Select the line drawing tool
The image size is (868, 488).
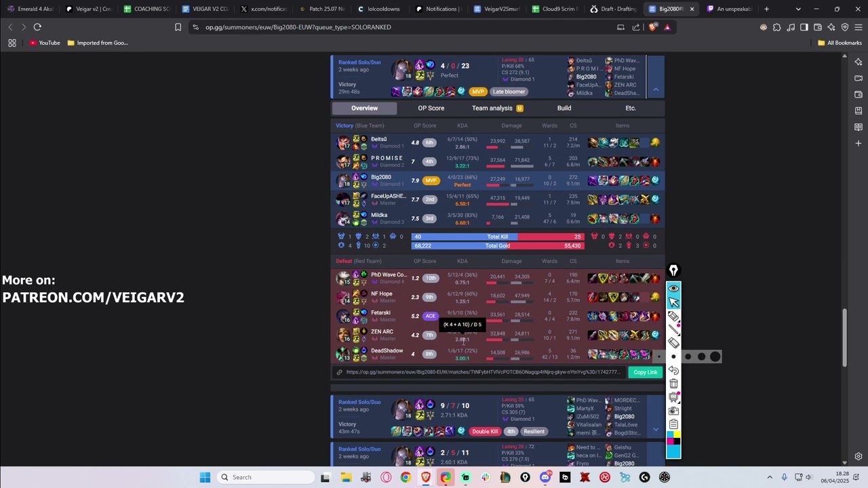pyautogui.click(x=673, y=329)
